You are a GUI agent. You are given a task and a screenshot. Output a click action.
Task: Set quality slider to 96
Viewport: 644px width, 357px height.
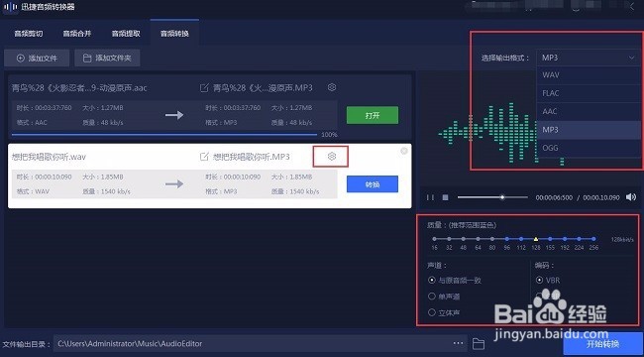507,239
